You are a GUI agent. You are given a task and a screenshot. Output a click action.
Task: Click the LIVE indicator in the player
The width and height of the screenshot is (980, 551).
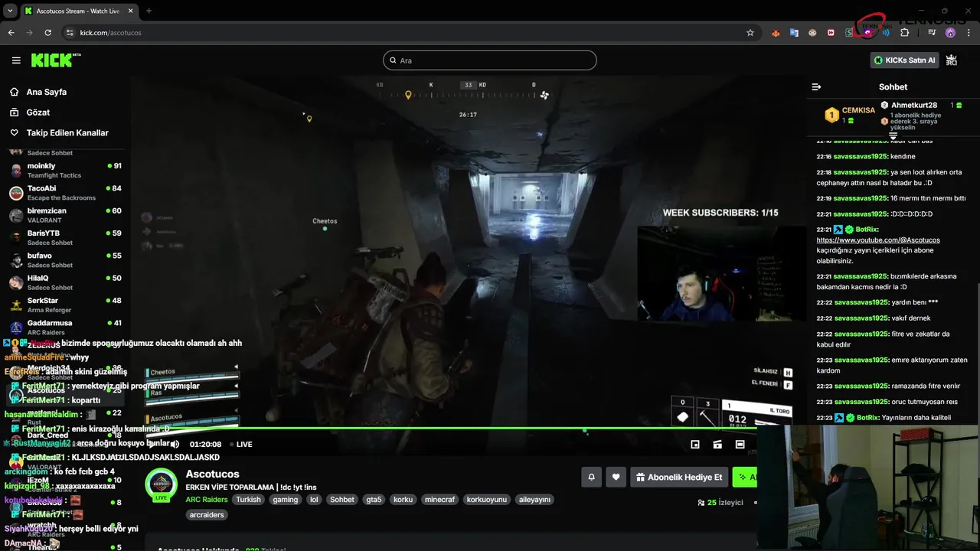240,444
